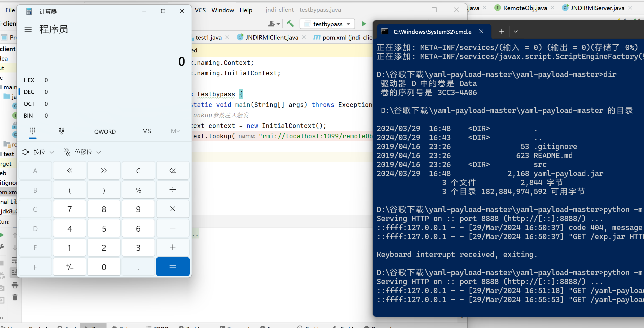
Task: Open the M memory dropdown in calculator
Action: pos(175,131)
